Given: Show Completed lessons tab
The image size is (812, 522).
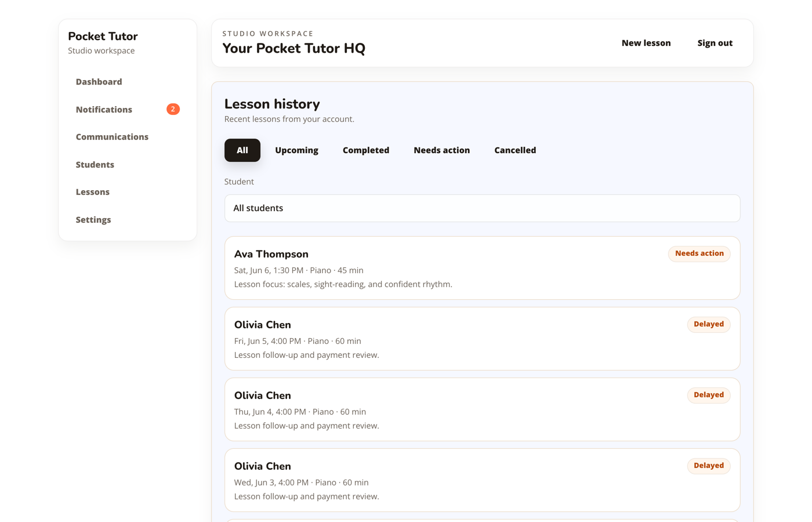Looking at the screenshot, I should [366, 150].
